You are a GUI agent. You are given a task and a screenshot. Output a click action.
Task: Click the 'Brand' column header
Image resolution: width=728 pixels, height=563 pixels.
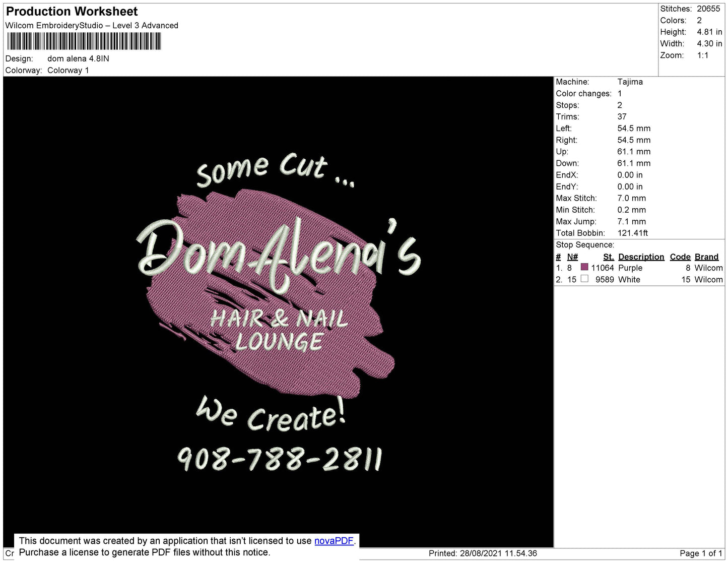tap(706, 257)
